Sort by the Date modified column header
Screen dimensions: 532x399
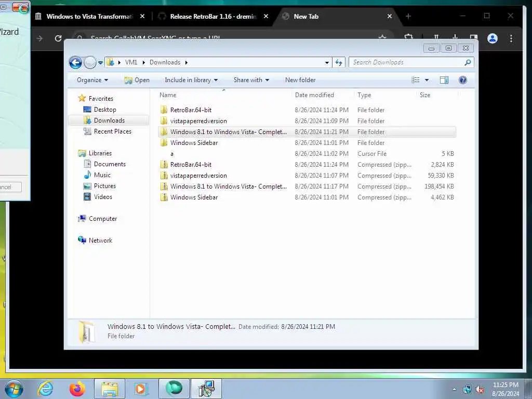point(314,95)
